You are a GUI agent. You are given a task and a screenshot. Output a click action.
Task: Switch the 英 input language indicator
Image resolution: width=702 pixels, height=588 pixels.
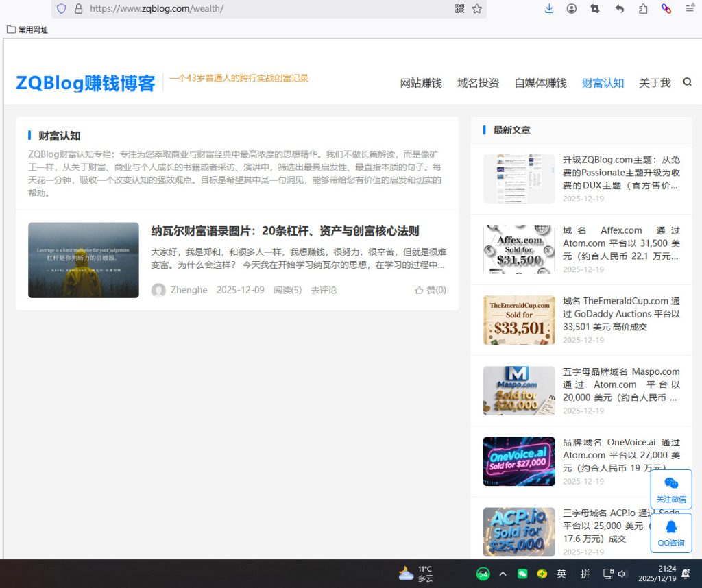tap(561, 574)
